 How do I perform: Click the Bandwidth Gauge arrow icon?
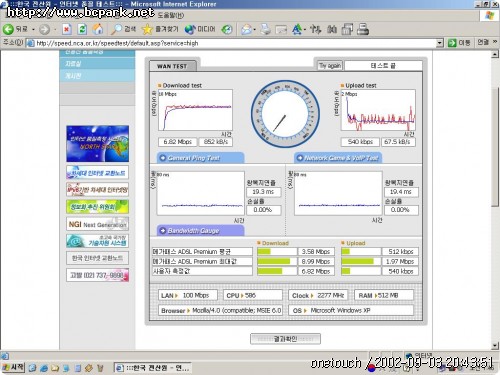163,230
